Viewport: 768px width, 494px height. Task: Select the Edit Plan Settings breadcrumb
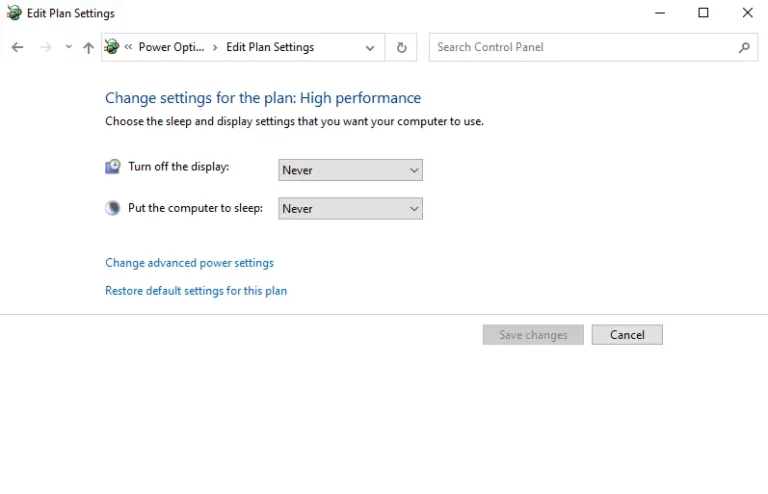click(x=270, y=47)
